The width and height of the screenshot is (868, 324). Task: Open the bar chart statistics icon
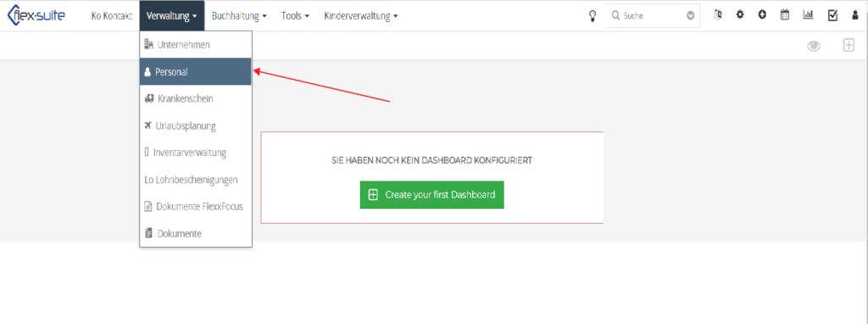click(x=808, y=15)
